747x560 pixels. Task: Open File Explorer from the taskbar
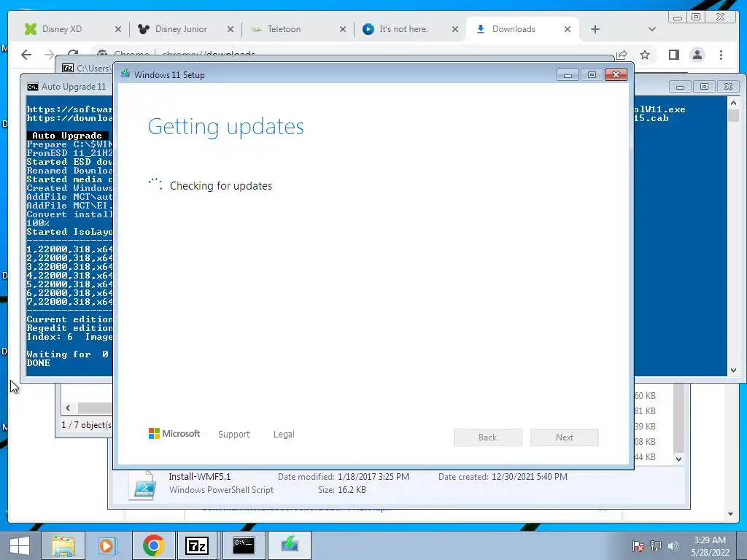point(63,545)
